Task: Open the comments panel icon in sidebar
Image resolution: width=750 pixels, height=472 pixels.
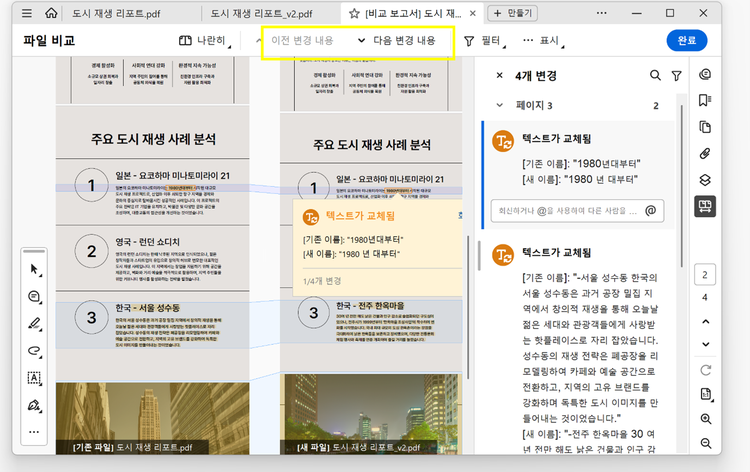Action: 705,74
